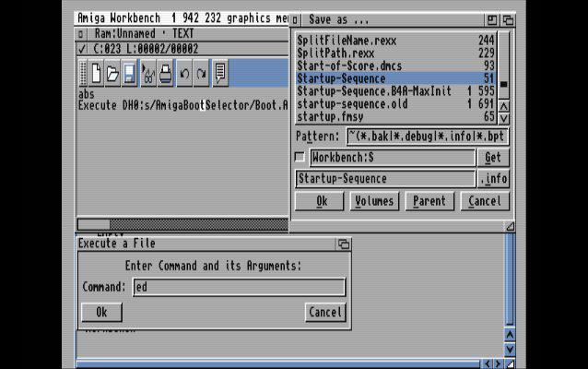Click the speech-bubble note icon in toolbar
The height and width of the screenshot is (369, 588).
point(220,73)
